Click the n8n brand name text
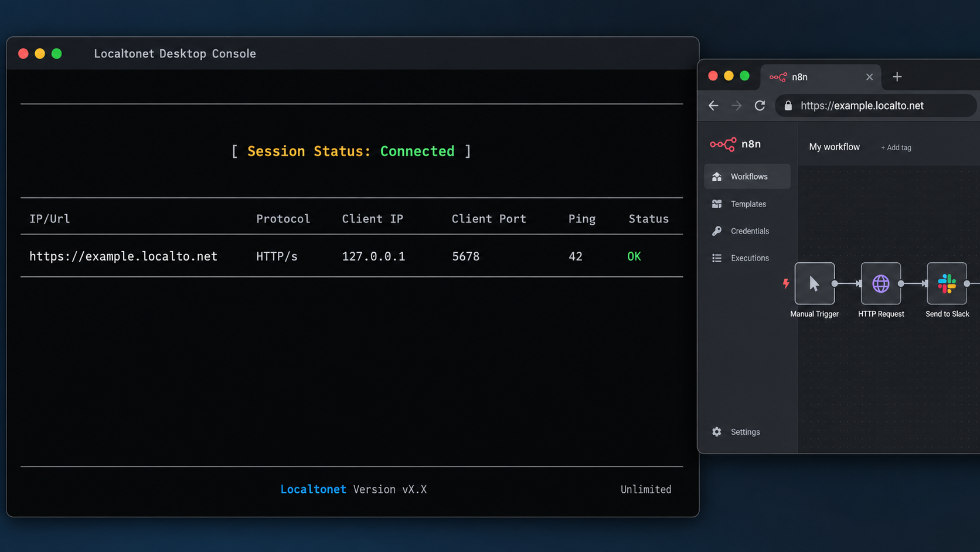The height and width of the screenshot is (552, 980). [751, 144]
